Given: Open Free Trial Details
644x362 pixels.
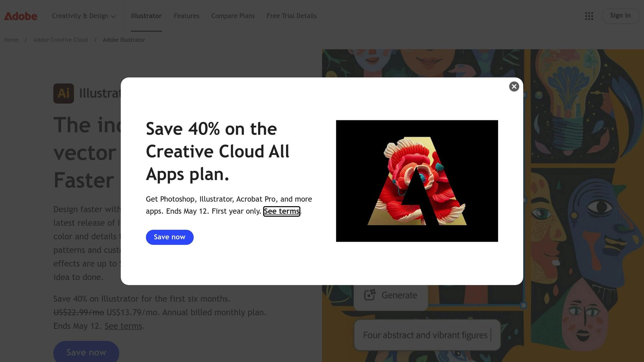Looking at the screenshot, I should pos(291,16).
